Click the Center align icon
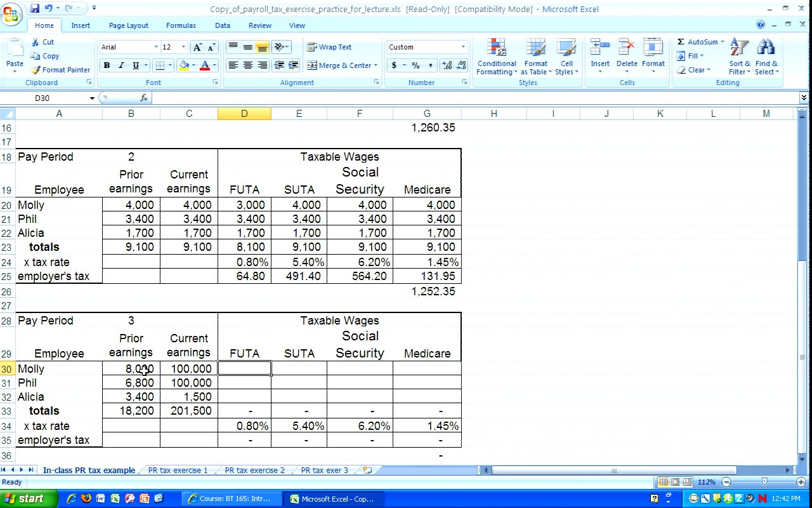Screen dimensions: 812x508 click(248, 65)
